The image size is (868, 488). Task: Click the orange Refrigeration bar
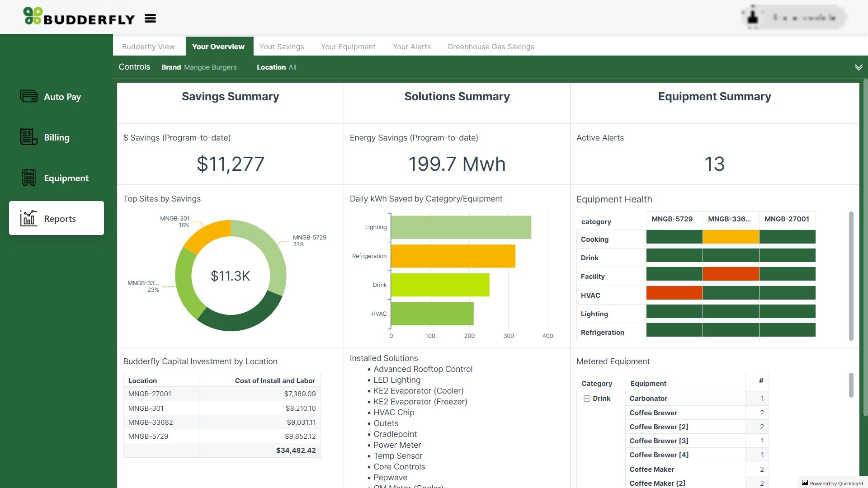453,256
